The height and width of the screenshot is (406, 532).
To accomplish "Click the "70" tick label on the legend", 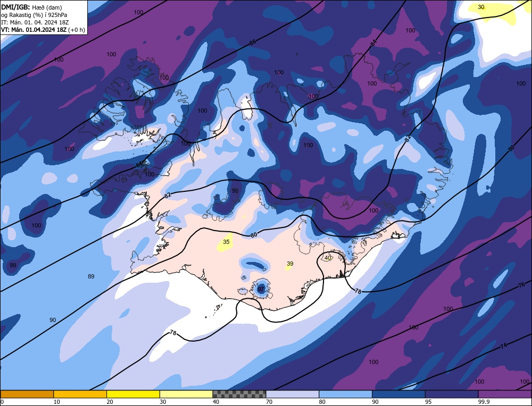I will pos(269,402).
